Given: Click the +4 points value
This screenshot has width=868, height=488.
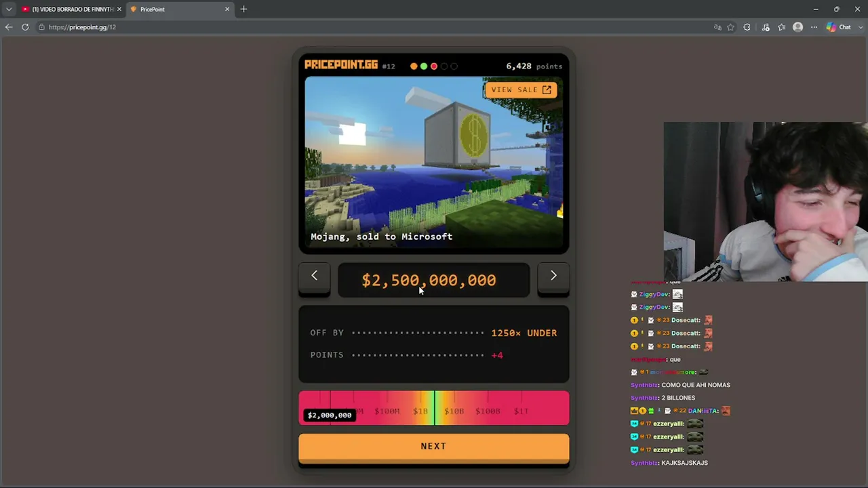Looking at the screenshot, I should coord(497,355).
